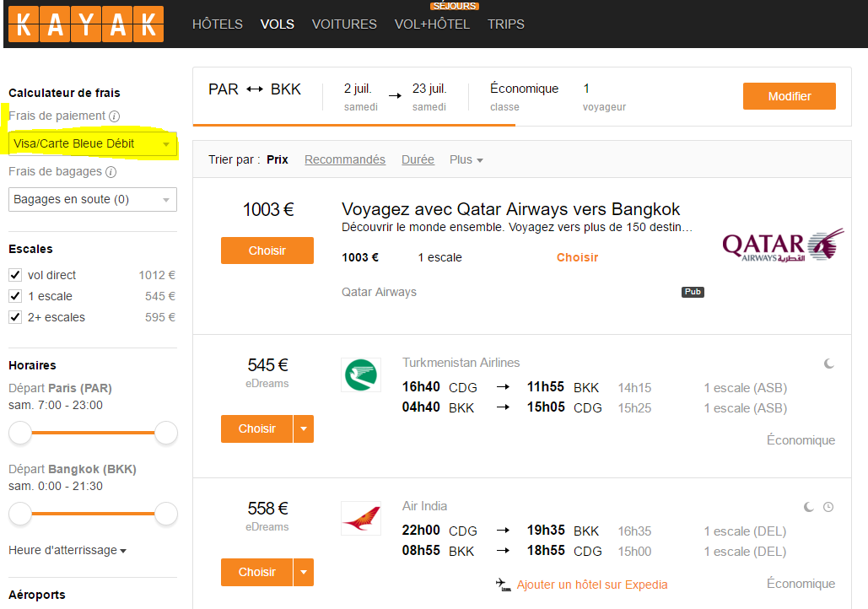This screenshot has width=868, height=609.
Task: Open the VOL+HÔTEL tab
Action: [432, 24]
